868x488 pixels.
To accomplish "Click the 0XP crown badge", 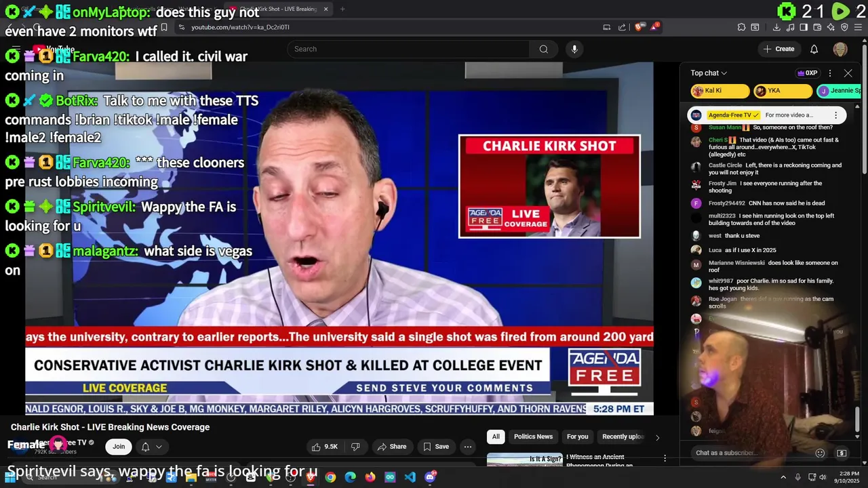I will point(807,73).
